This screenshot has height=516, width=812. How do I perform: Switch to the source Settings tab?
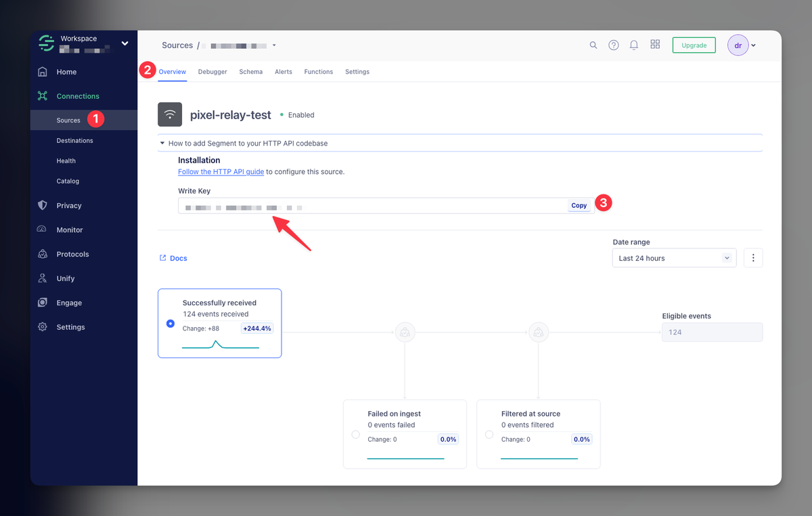357,72
